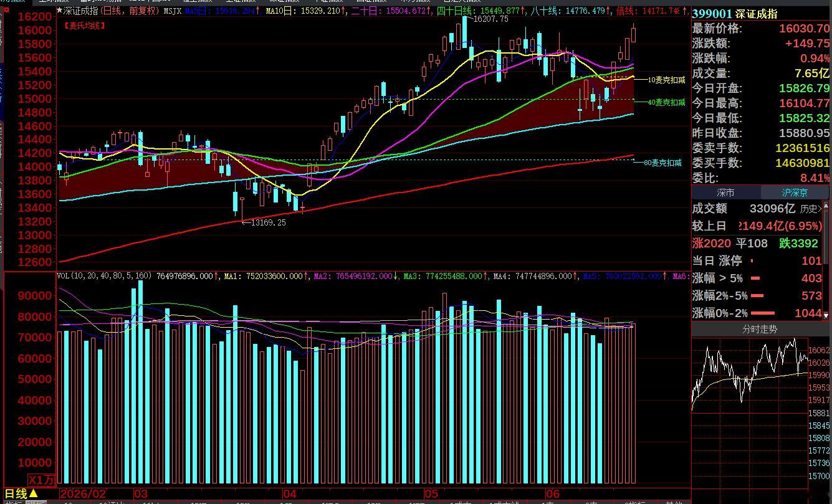Image resolution: width=832 pixels, height=504 pixels.
Task: Click the 成交额 33096亿 figure
Action: [x=772, y=209]
